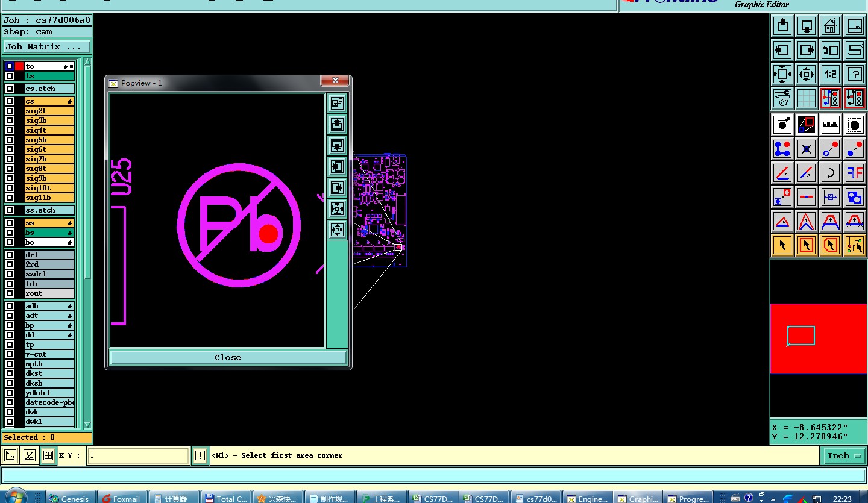Select the mirror F flip tool
Screen dimensions: 868x503
coord(855,173)
